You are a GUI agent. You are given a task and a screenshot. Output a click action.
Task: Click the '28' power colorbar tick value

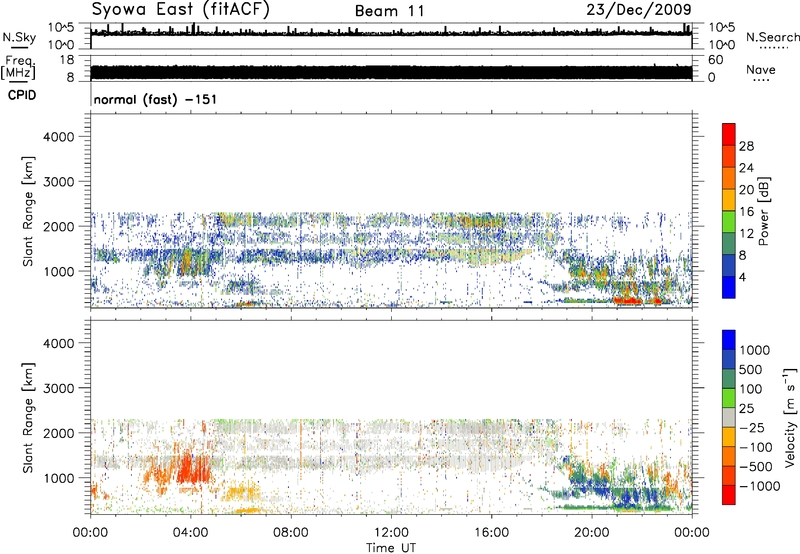746,146
